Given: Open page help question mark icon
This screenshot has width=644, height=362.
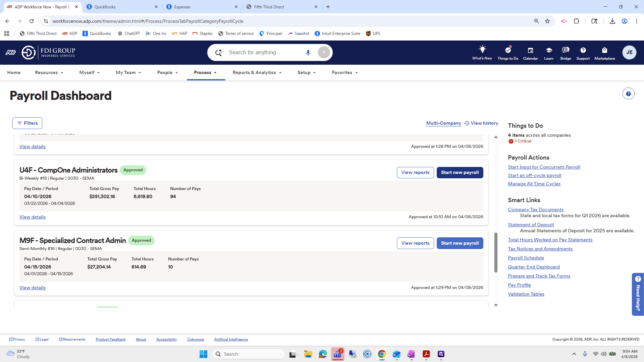Looking at the screenshot, I should 628,94.
